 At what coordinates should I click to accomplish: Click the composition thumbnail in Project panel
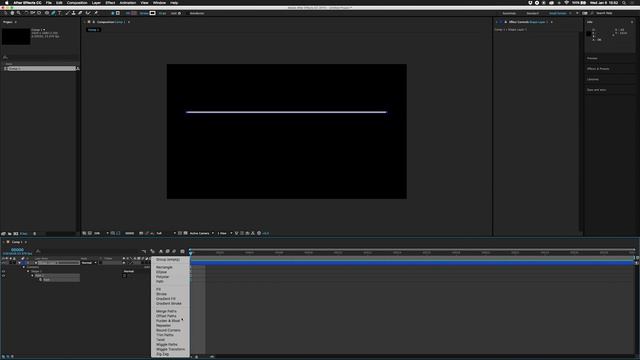[x=16, y=36]
